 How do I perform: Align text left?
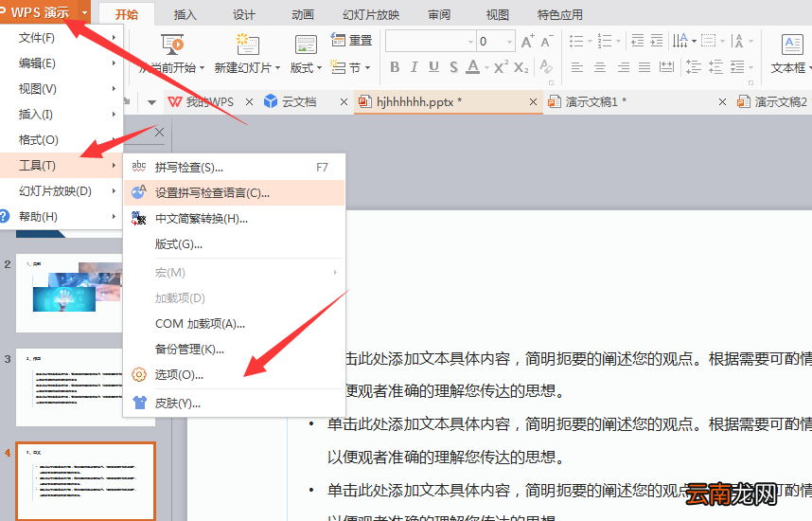coord(577,67)
